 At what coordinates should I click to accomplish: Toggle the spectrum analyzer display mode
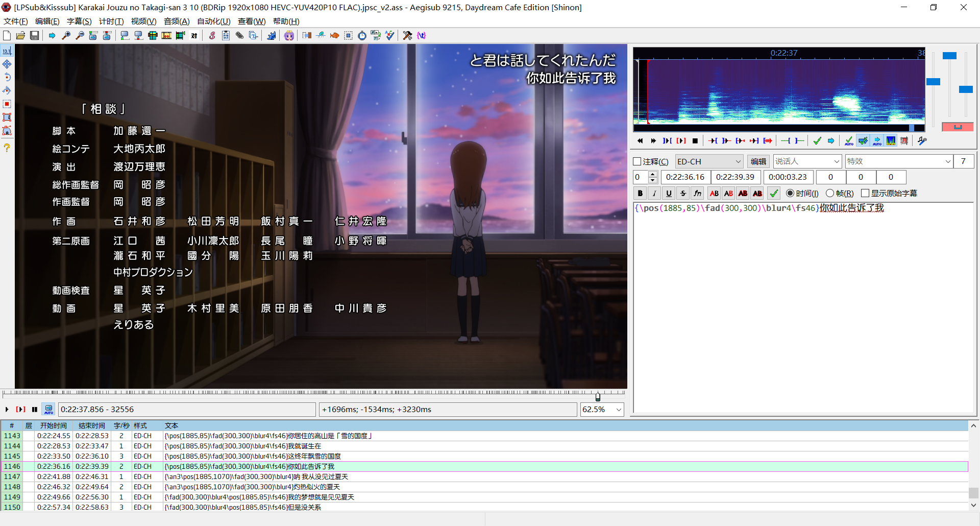pyautogui.click(x=891, y=141)
